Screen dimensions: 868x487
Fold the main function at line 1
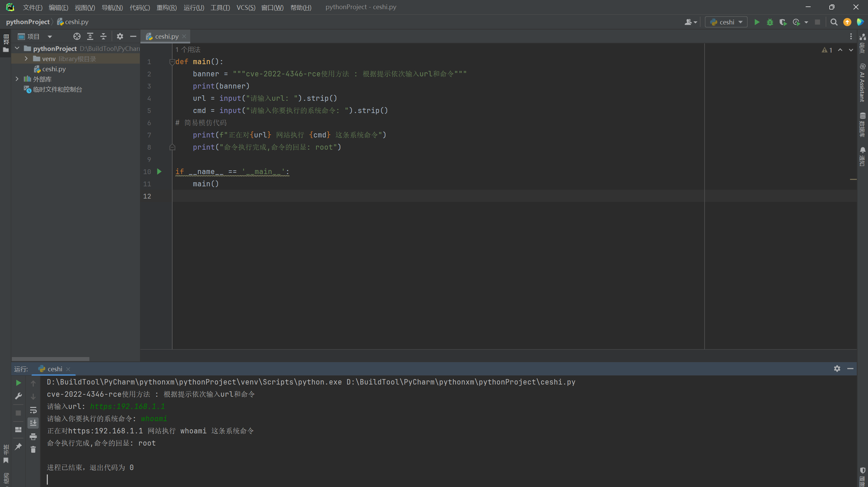click(172, 62)
